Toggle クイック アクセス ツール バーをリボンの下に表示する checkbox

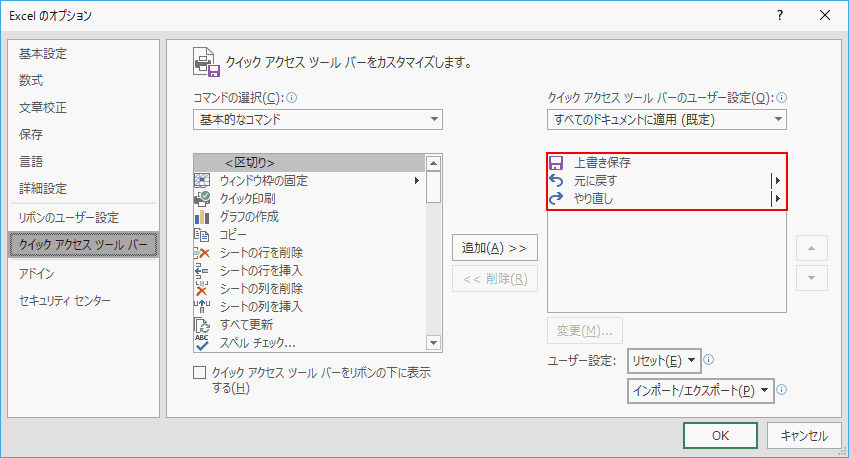[200, 372]
